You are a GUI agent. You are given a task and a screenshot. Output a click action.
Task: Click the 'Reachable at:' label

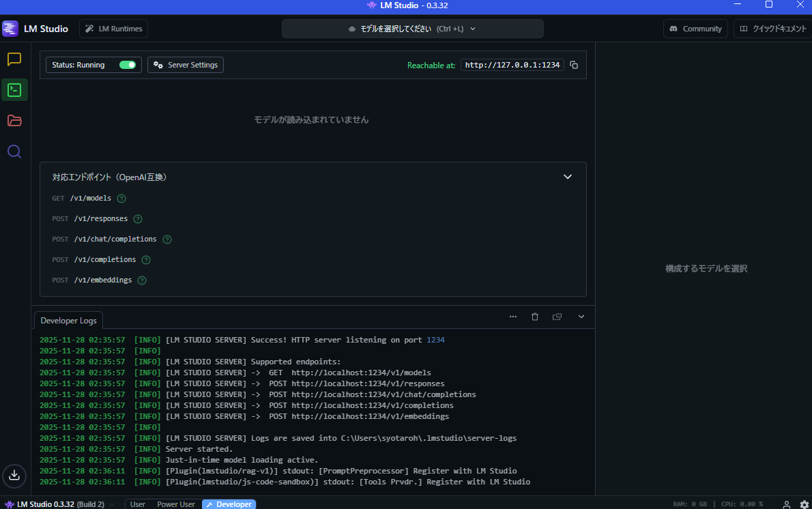coord(431,66)
